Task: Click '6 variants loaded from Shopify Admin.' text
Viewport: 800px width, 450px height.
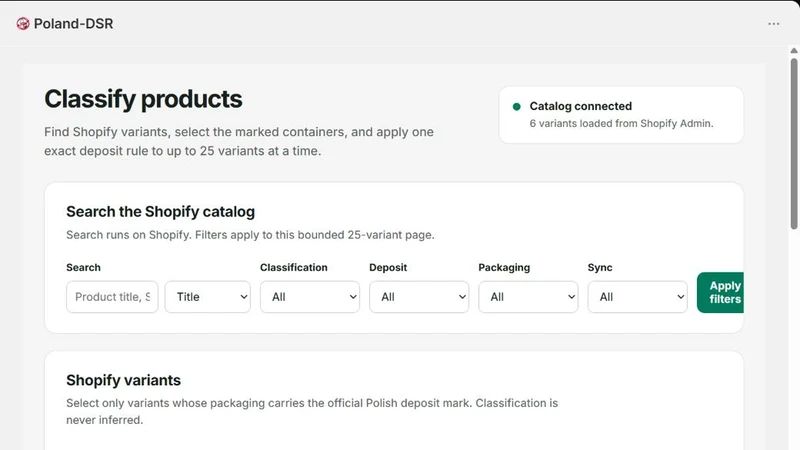Action: pyautogui.click(x=621, y=123)
